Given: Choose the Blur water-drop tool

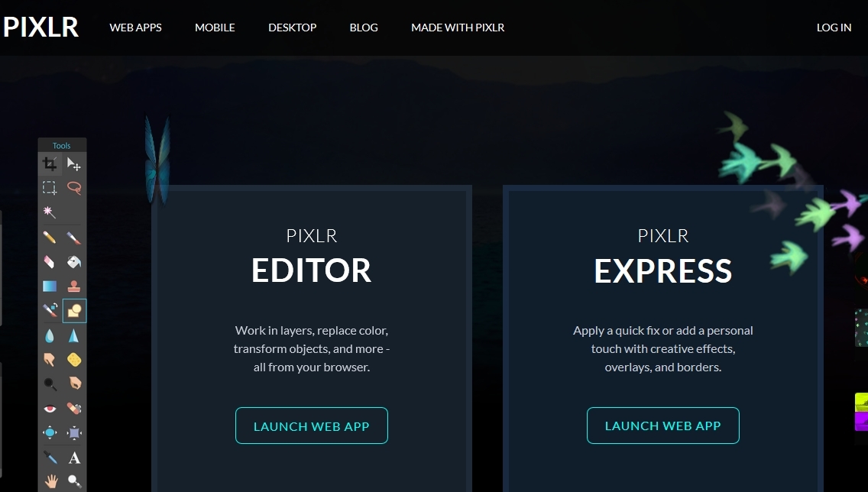Looking at the screenshot, I should 50,335.
